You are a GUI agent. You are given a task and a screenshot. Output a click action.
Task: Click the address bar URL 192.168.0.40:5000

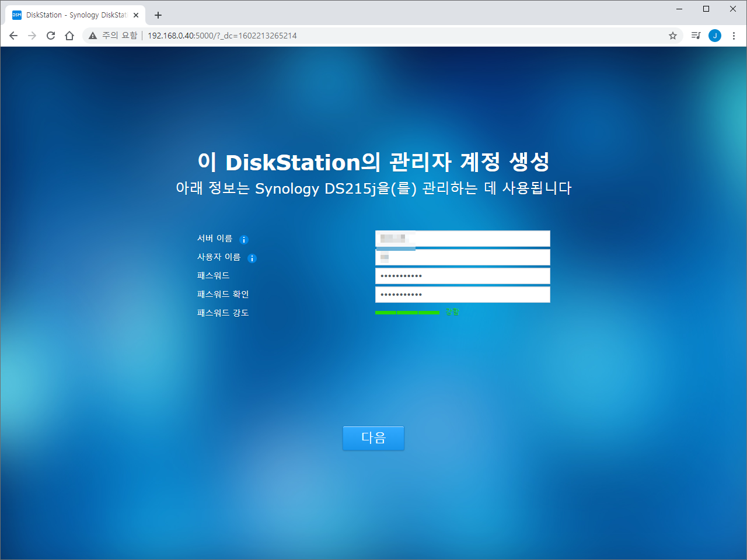point(222,36)
